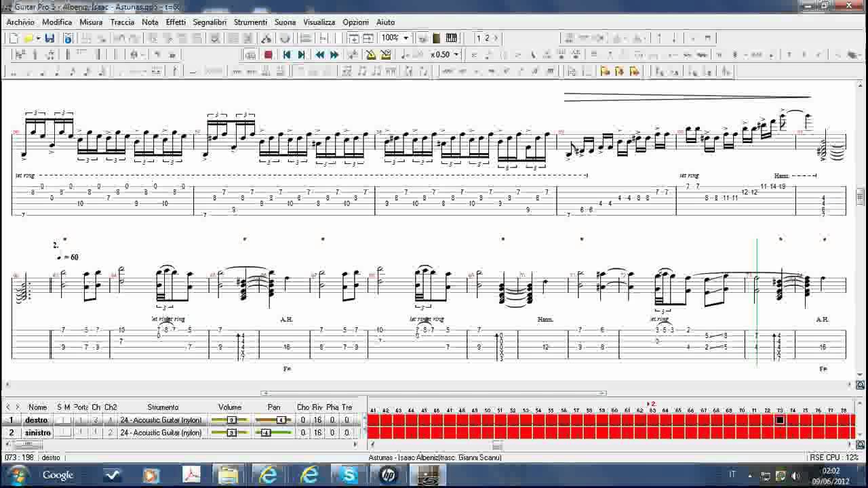Viewport: 868px width, 488px height.
Task: Save the score with the floppy disk icon
Action: (x=50, y=38)
